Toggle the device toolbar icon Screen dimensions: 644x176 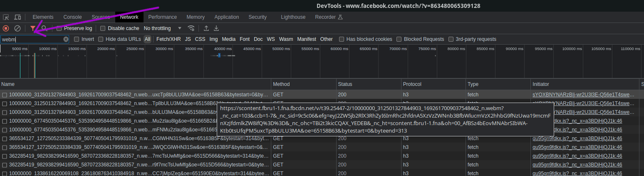point(17,17)
